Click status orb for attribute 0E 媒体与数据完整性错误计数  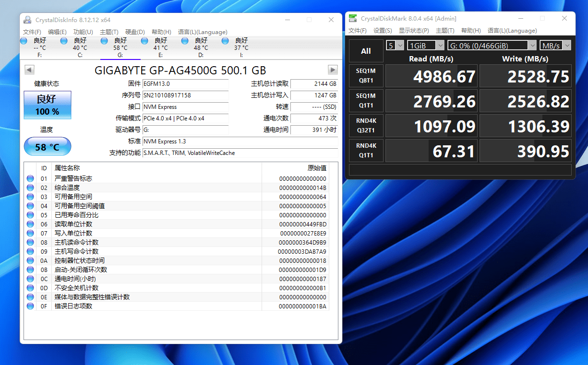click(31, 297)
